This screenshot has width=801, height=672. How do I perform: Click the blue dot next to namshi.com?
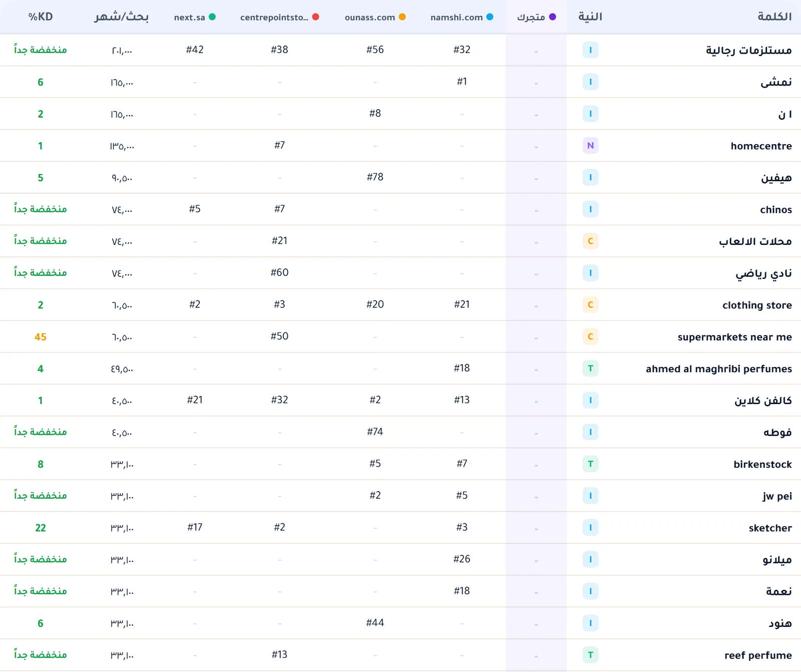pyautogui.click(x=490, y=17)
